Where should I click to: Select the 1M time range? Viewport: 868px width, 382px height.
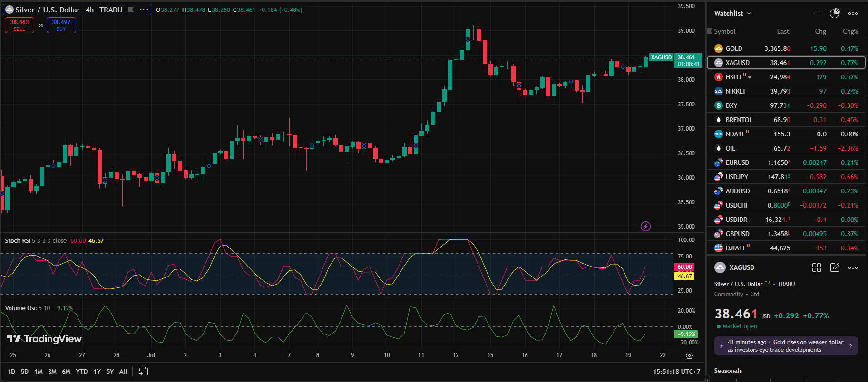pyautogui.click(x=39, y=372)
